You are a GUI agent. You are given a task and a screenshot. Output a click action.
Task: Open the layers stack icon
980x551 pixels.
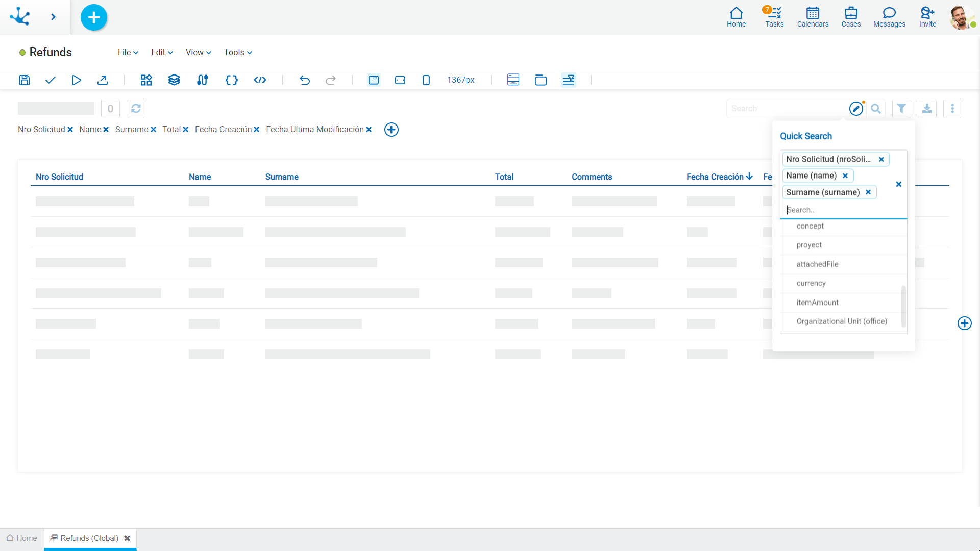tap(174, 80)
